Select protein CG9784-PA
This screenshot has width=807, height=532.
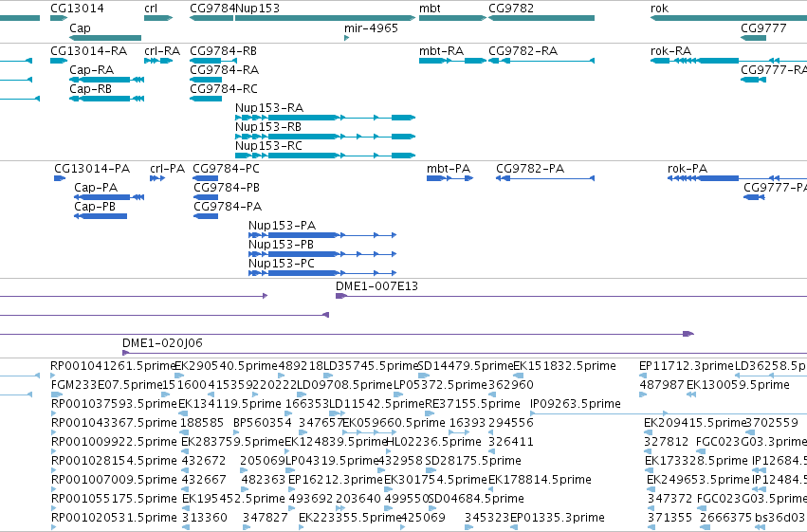coord(228,207)
